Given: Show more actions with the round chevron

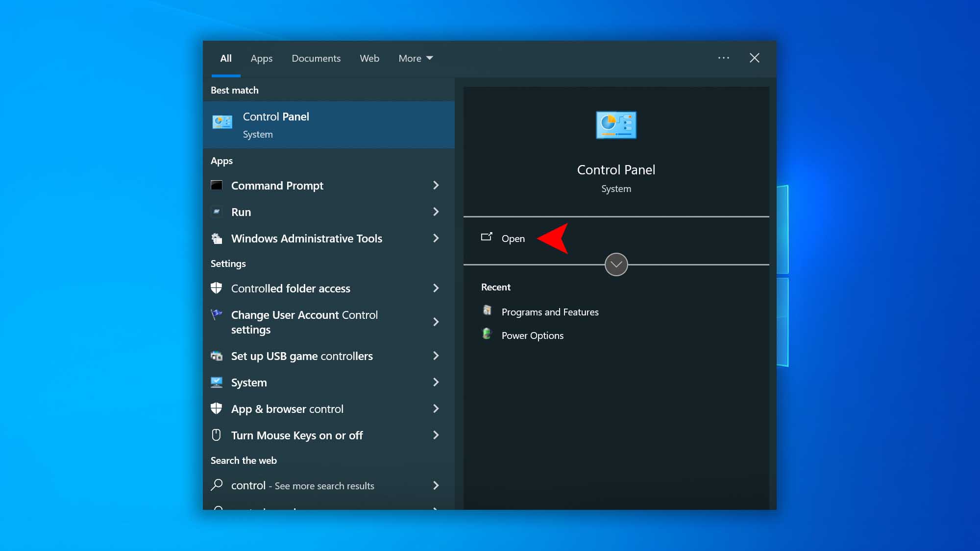Looking at the screenshot, I should tap(616, 264).
